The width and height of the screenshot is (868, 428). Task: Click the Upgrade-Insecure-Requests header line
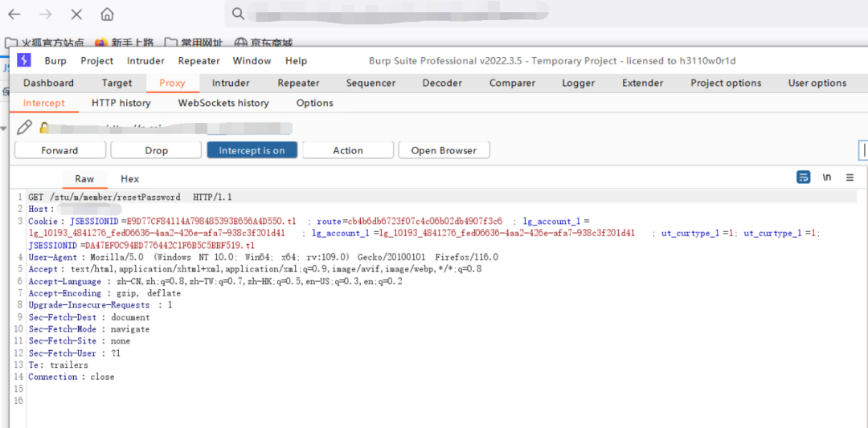point(100,305)
